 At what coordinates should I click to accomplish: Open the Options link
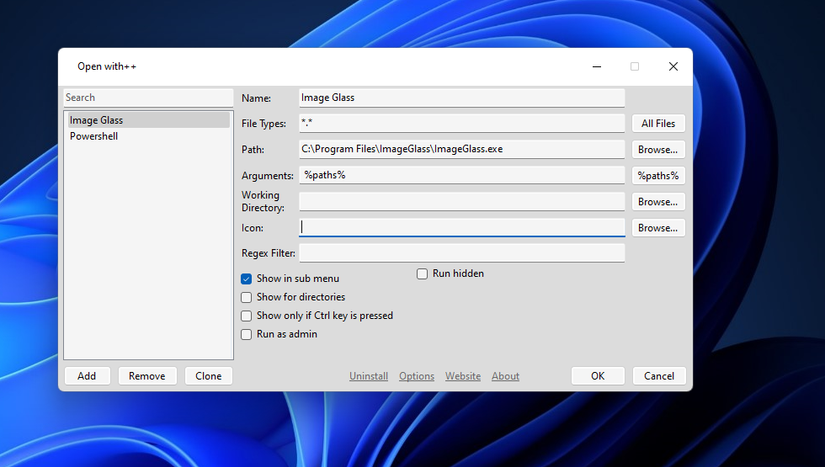coord(416,376)
